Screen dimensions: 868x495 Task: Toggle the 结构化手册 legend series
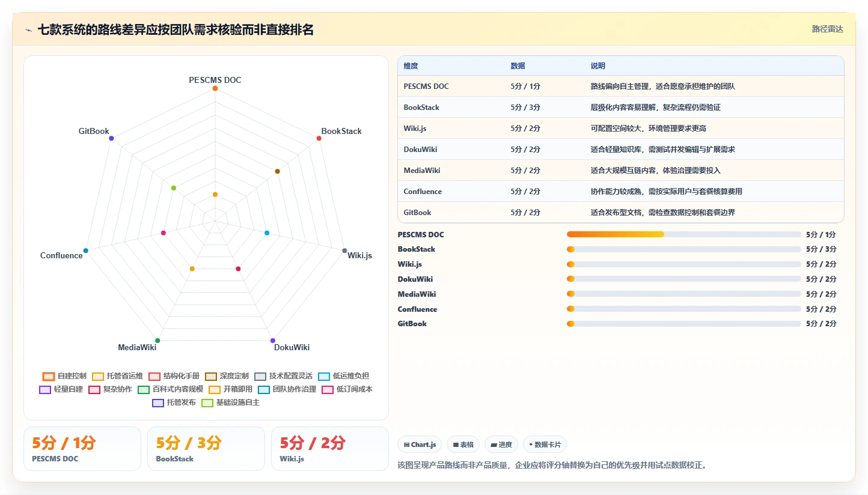(x=174, y=376)
